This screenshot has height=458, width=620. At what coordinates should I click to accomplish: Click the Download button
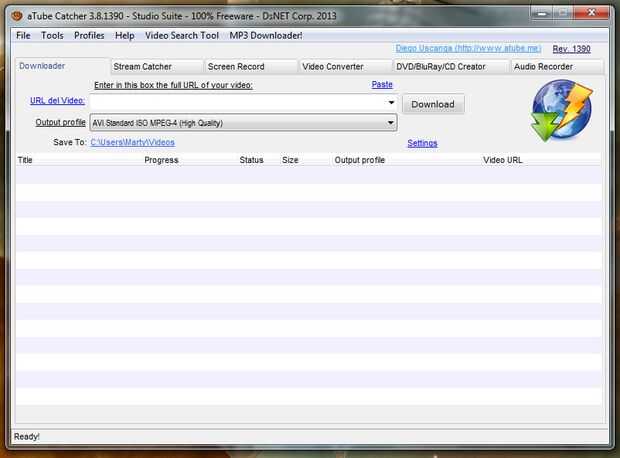click(x=433, y=104)
